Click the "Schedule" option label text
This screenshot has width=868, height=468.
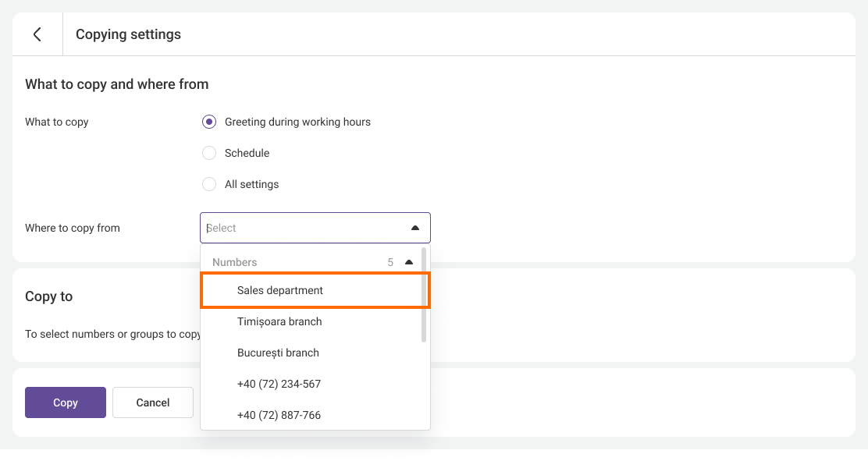pyautogui.click(x=247, y=153)
